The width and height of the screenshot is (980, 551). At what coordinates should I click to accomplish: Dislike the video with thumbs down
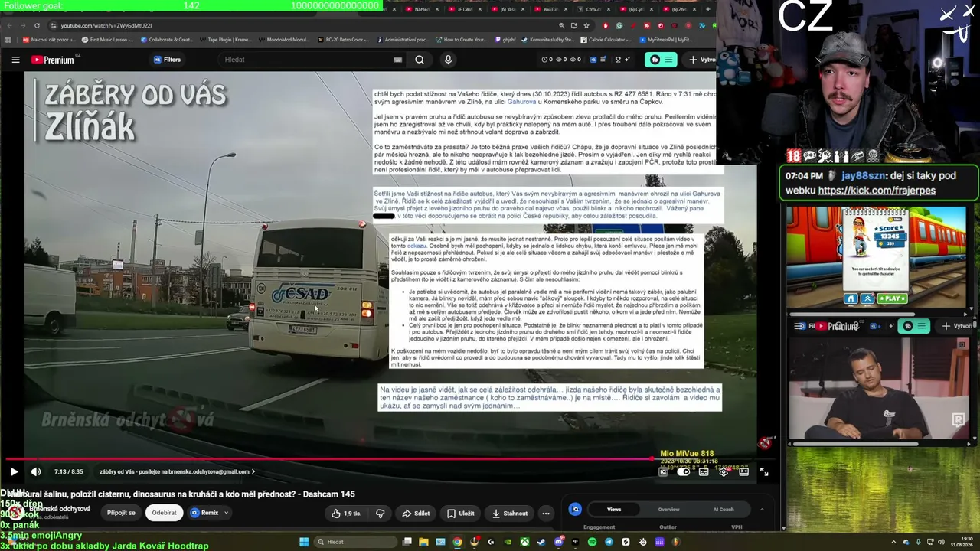(x=380, y=514)
